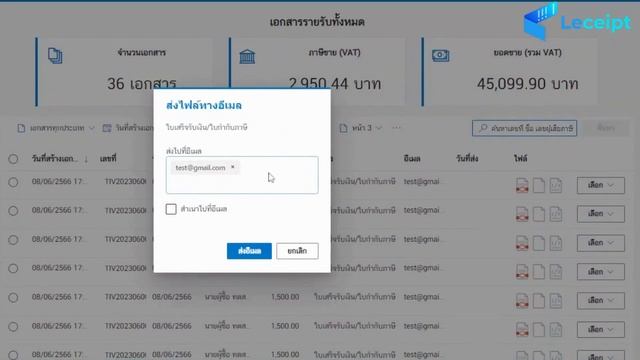Open the first row's XML code file icon
640x360 pixels.
click(556, 185)
